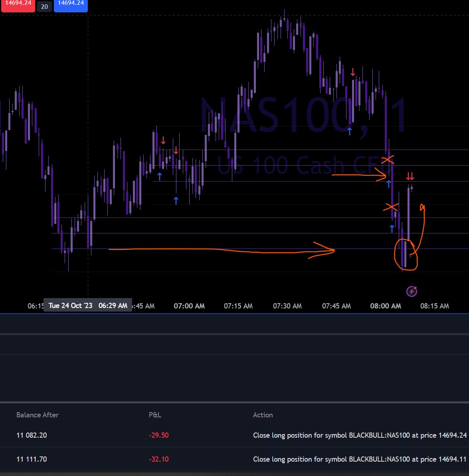Click the 07:00 AM time axis label
Viewport: 469px width, 476px height.
tap(189, 306)
